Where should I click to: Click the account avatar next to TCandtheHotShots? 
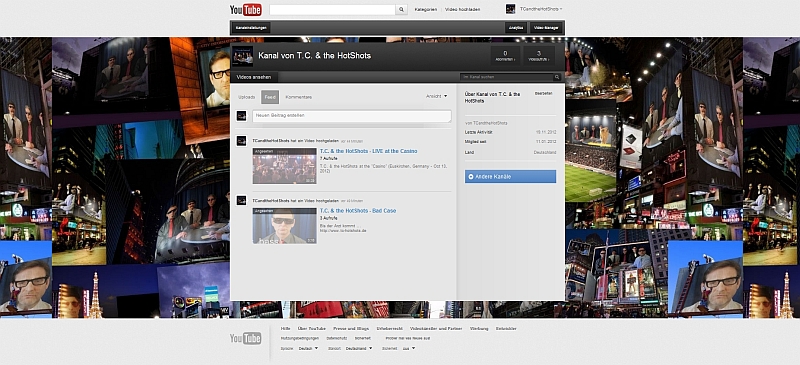coord(510,9)
